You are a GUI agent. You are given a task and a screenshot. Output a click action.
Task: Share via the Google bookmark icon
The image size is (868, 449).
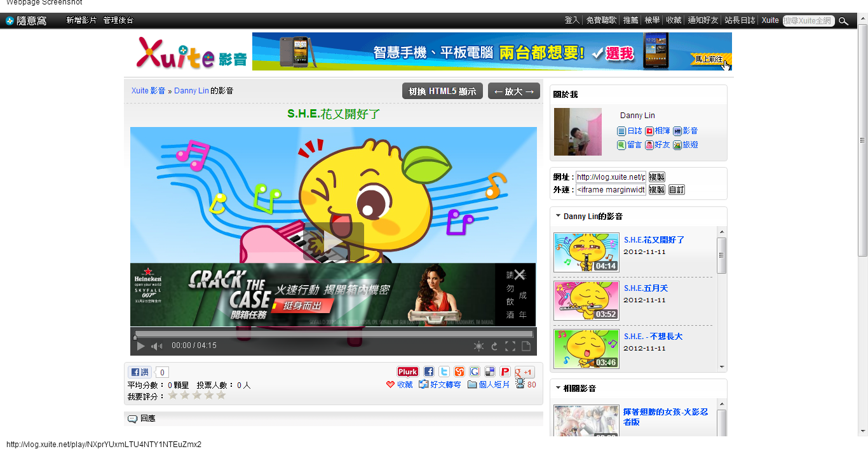[x=475, y=372]
